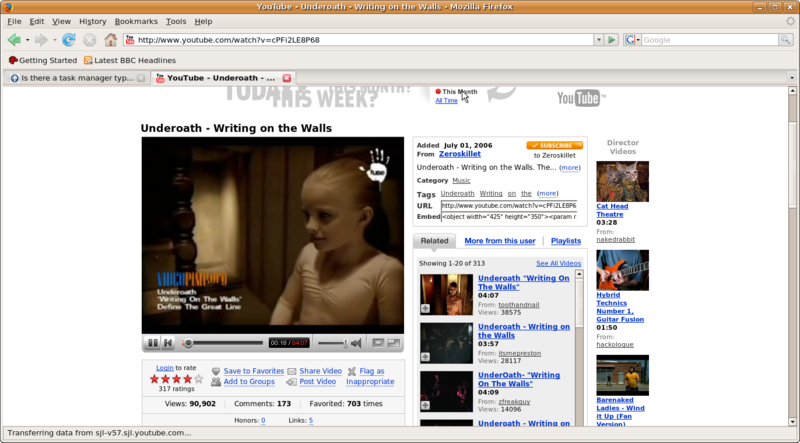Open the Cat Head Theatre video thumbnail
Viewport: 800px width, 443px height.
point(622,181)
